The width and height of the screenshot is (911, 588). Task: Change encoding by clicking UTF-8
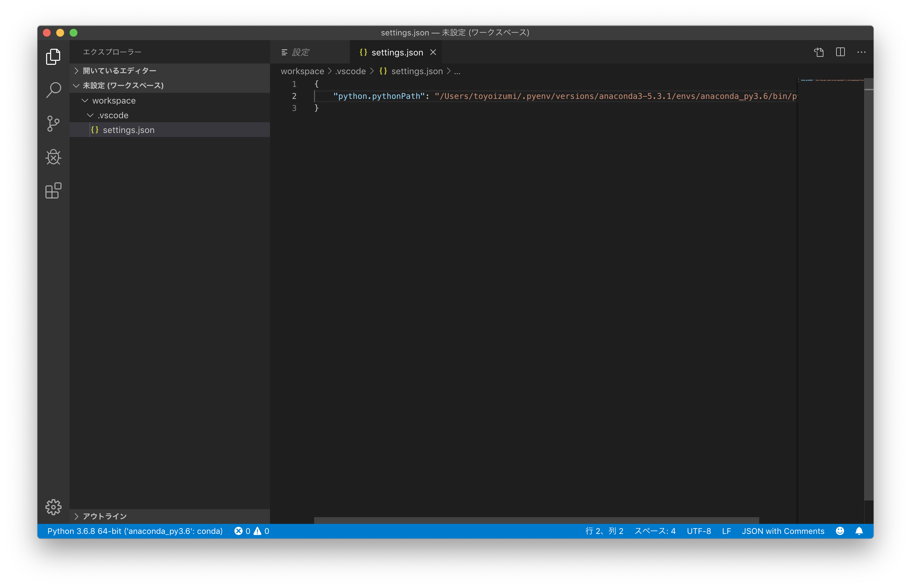click(699, 531)
